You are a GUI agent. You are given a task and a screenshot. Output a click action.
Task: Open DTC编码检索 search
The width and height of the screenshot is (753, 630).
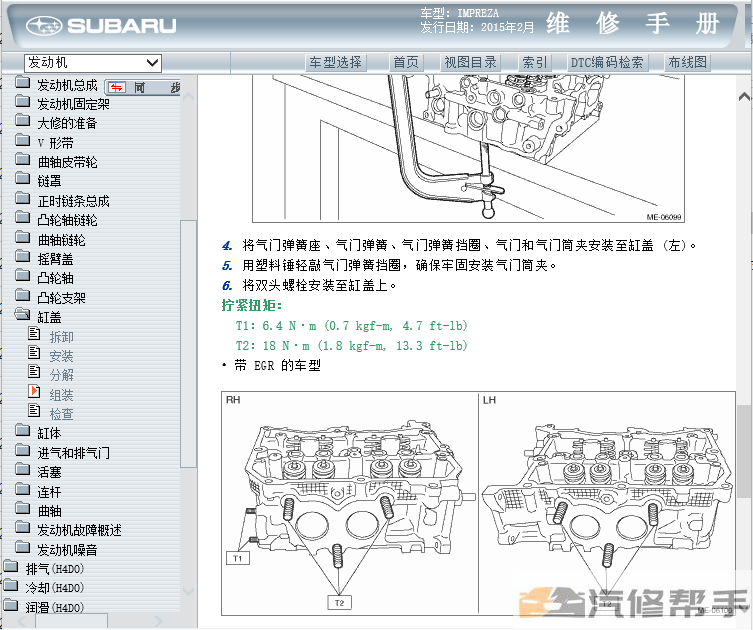(607, 62)
